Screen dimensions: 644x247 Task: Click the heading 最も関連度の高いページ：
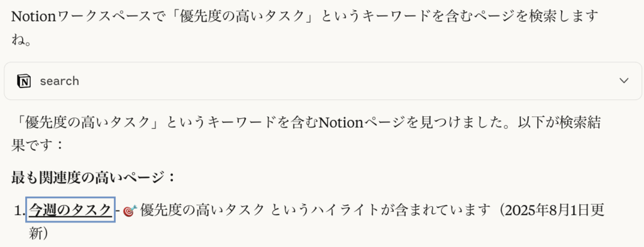(94, 178)
